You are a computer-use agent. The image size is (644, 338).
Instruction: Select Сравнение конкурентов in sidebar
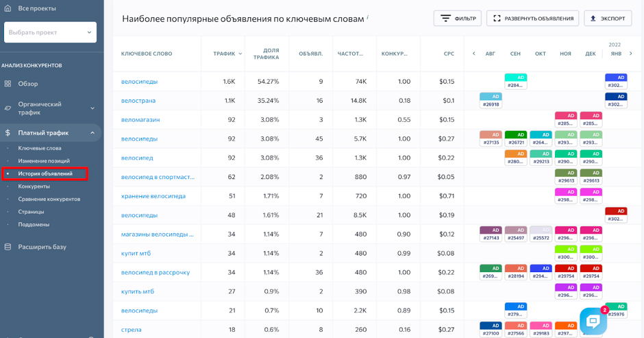(x=49, y=199)
